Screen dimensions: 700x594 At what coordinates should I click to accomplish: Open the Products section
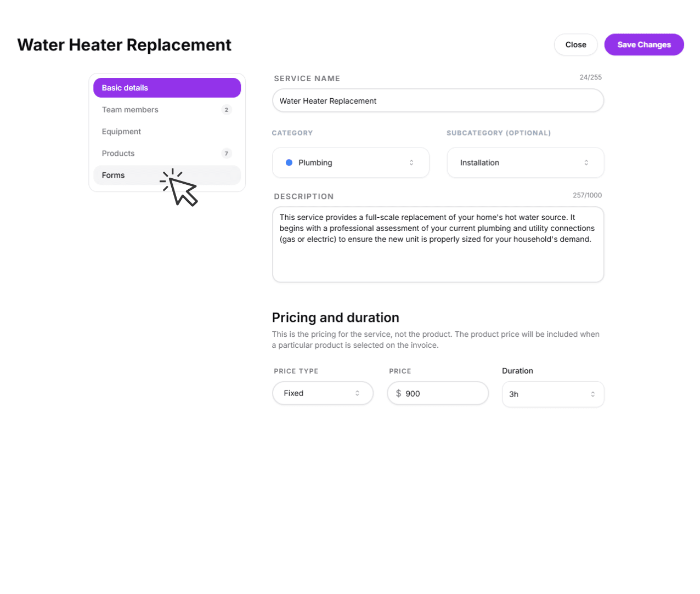coord(118,154)
